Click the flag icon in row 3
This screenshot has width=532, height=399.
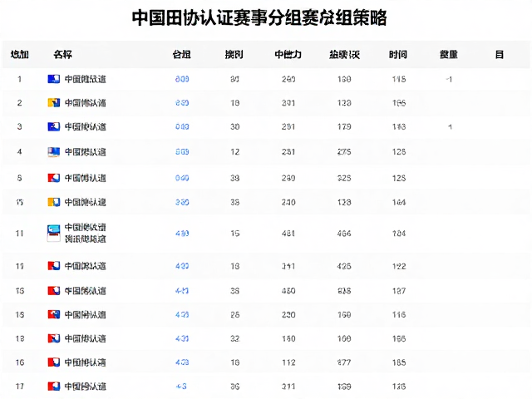(53, 126)
